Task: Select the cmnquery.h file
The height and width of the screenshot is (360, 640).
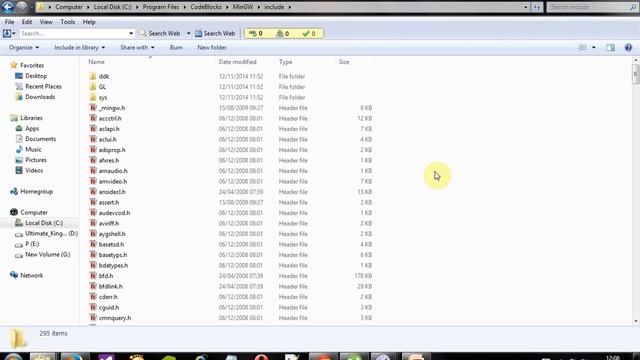Action: pos(115,318)
